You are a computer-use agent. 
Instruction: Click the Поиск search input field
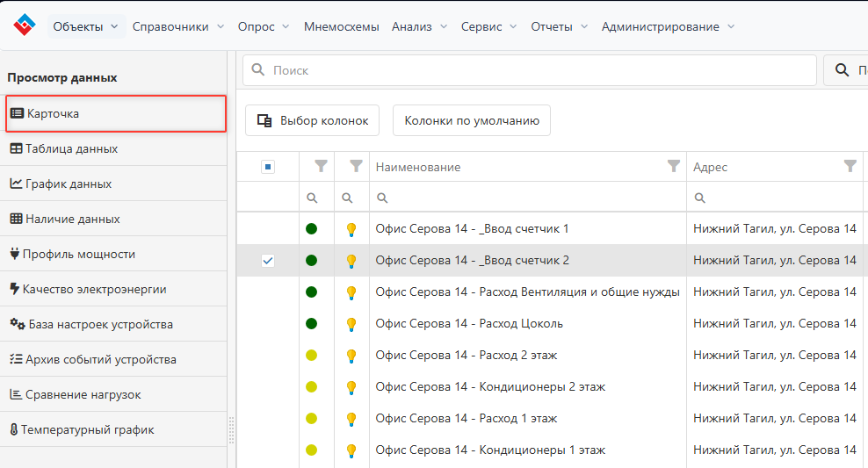point(540,70)
